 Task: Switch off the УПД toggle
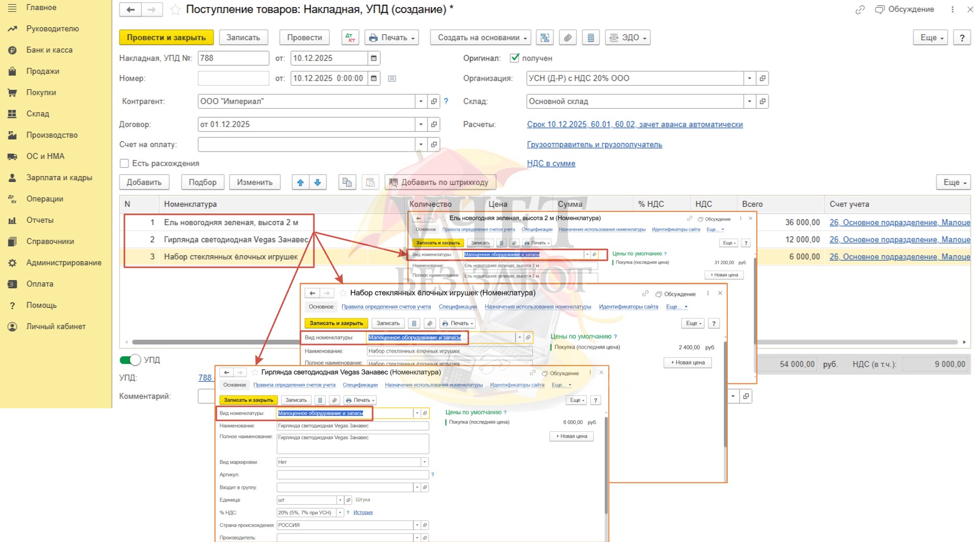pos(130,360)
